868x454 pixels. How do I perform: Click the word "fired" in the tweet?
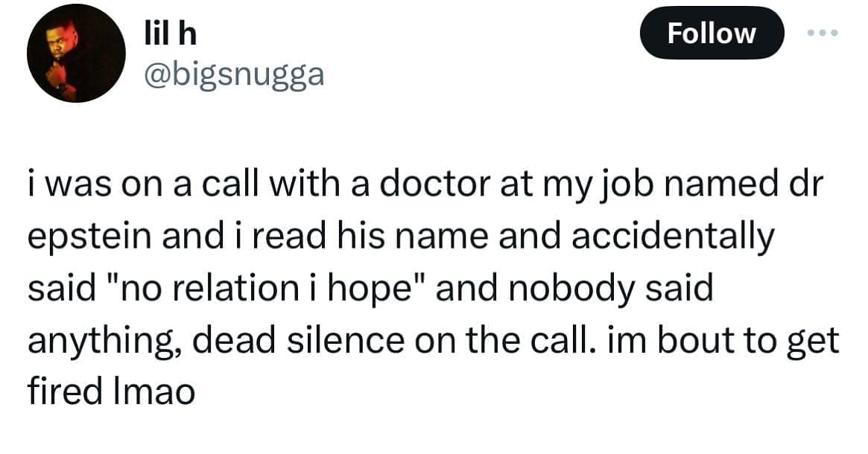tap(65, 391)
